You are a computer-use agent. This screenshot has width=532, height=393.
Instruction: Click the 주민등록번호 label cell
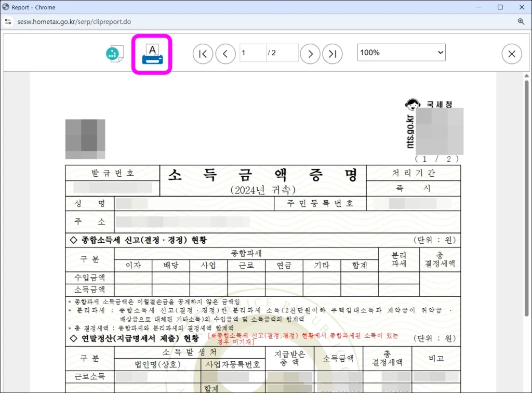pos(320,204)
